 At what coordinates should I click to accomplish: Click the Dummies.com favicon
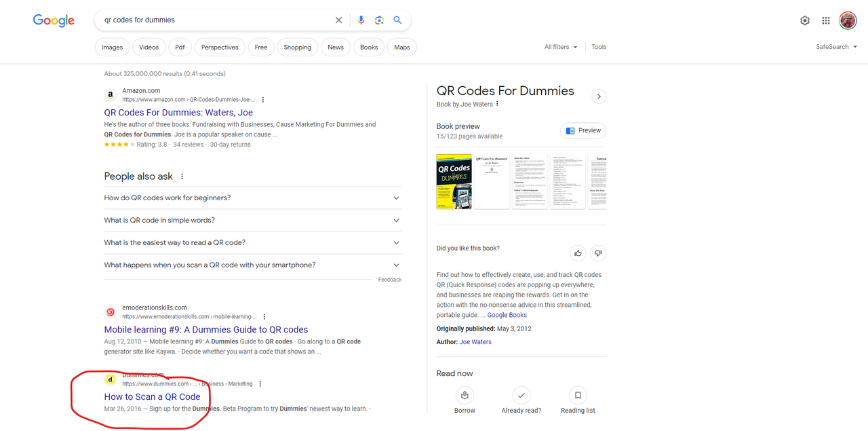[x=111, y=379]
